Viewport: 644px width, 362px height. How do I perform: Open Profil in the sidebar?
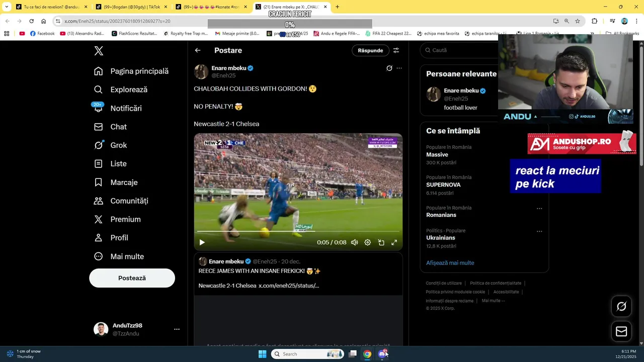coord(111,238)
